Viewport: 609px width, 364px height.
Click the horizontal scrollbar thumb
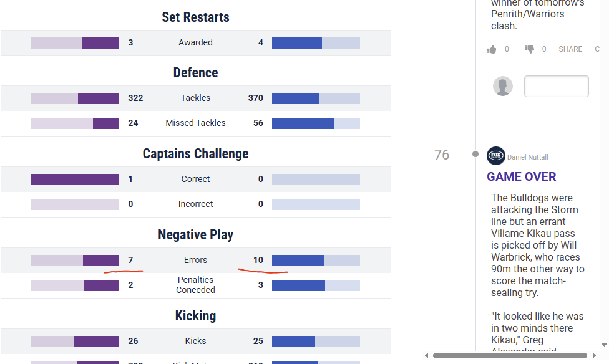509,356
